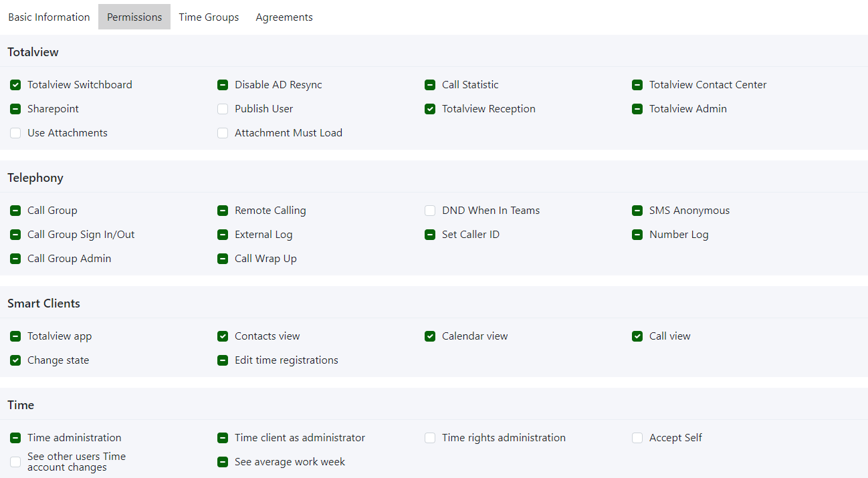Enable See other users Time account changes
Image resolution: width=868 pixels, height=478 pixels.
pyautogui.click(x=15, y=462)
